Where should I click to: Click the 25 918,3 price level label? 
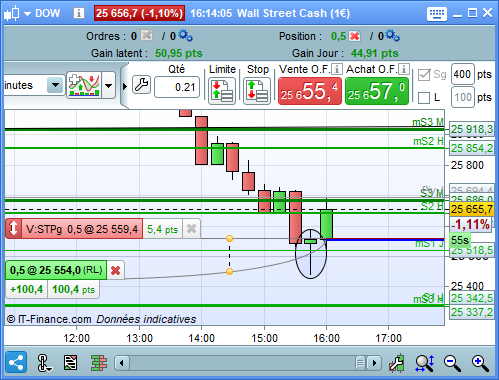472,129
